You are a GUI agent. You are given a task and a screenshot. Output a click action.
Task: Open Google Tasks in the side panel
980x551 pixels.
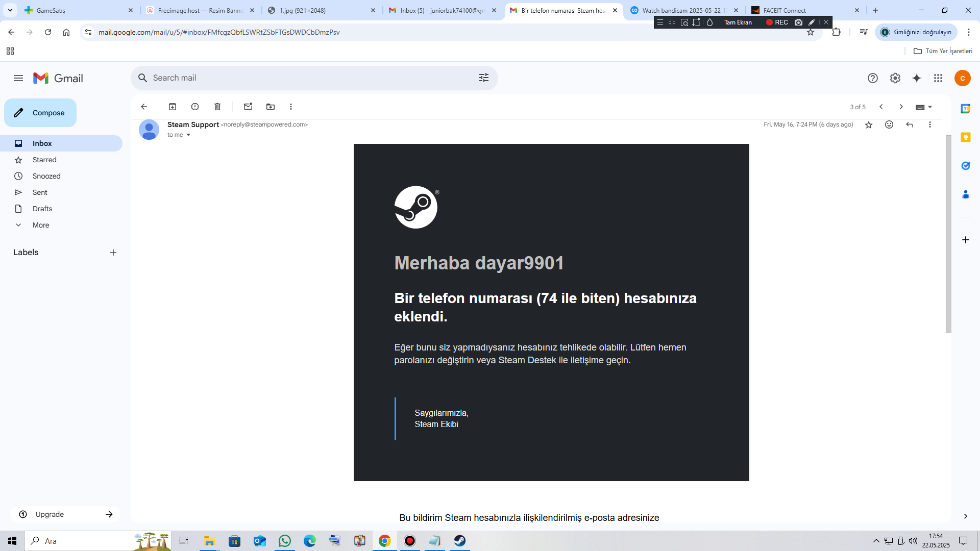(966, 166)
